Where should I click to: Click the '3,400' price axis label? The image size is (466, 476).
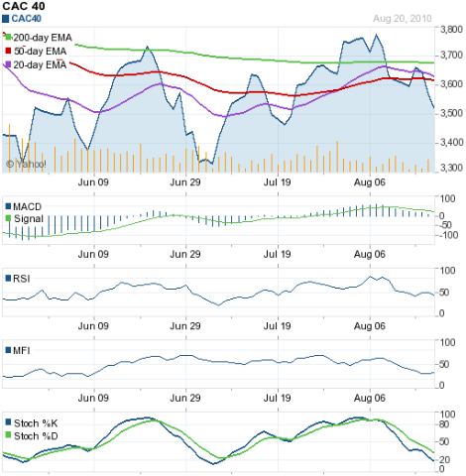pyautogui.click(x=451, y=143)
